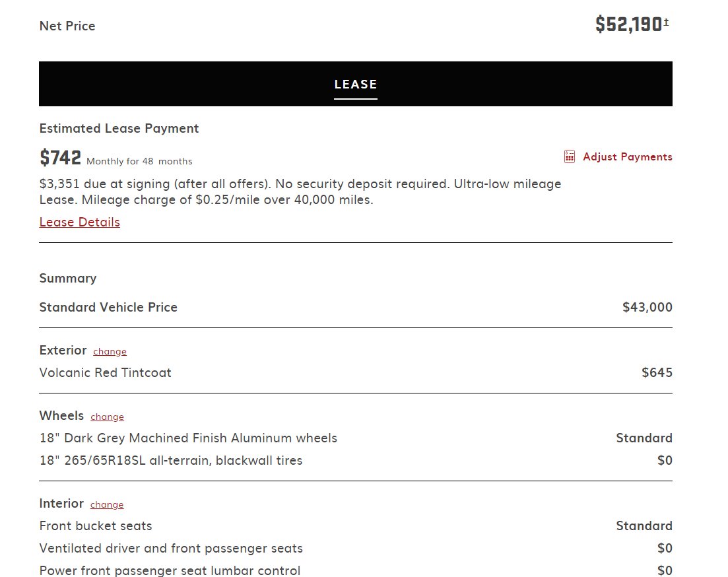Click the $43,000 standard vehicle price

647,307
